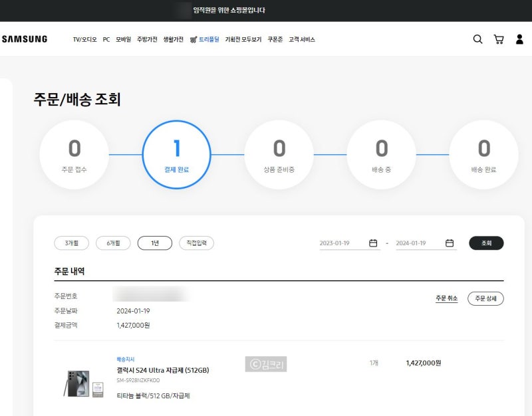532x416 pixels.
Task: Choose 직접입력 date filter
Action: (196, 243)
